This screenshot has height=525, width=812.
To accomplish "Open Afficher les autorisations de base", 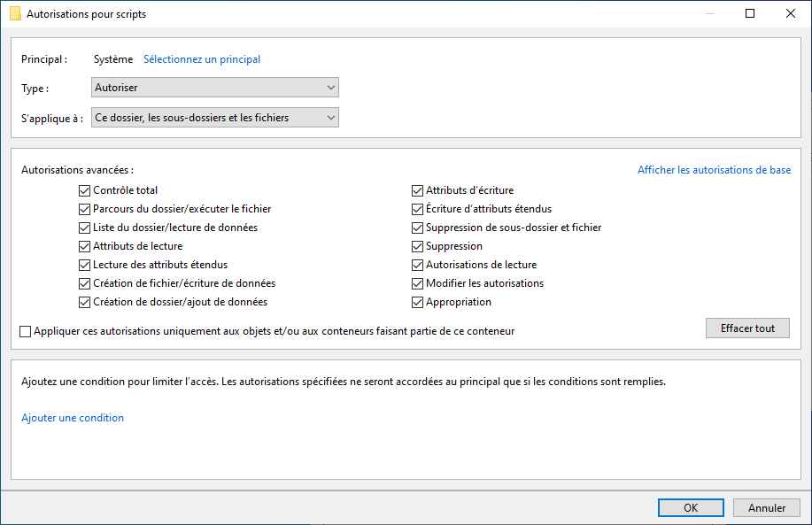I will pos(714,170).
